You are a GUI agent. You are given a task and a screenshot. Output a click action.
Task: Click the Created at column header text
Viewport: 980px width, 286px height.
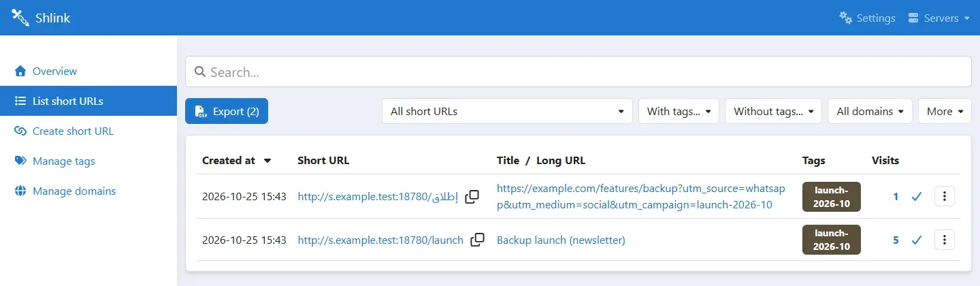tap(229, 161)
